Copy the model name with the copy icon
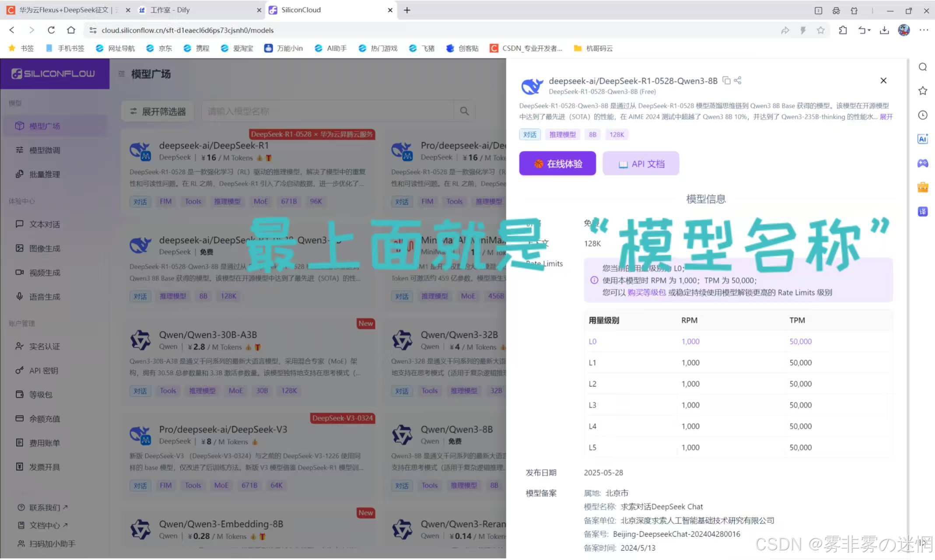Viewport: 935px width, 560px height. point(726,80)
